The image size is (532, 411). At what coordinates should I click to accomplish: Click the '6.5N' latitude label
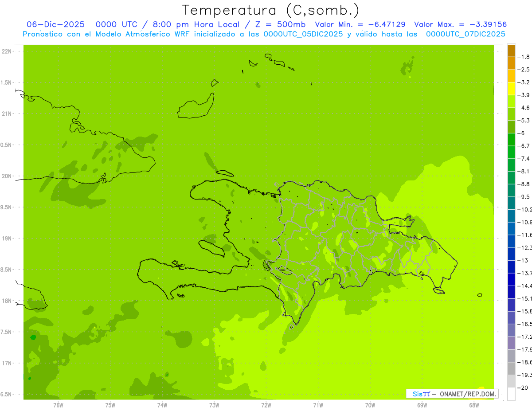(x=7, y=395)
